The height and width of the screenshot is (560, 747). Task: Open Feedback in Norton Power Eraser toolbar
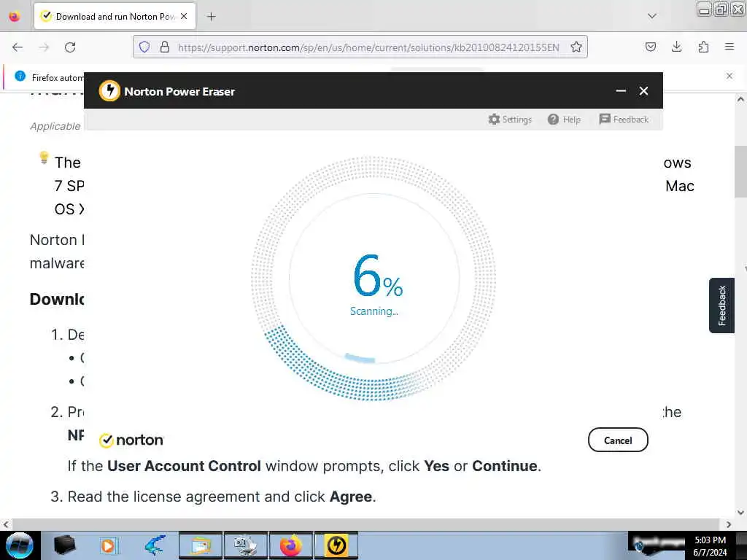pos(624,119)
